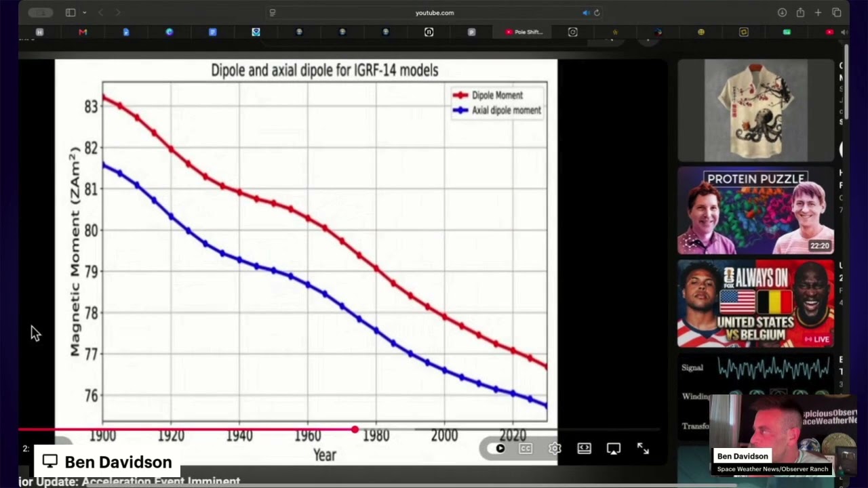Reload the YouTube page
The width and height of the screenshot is (868, 488).
(x=597, y=12)
